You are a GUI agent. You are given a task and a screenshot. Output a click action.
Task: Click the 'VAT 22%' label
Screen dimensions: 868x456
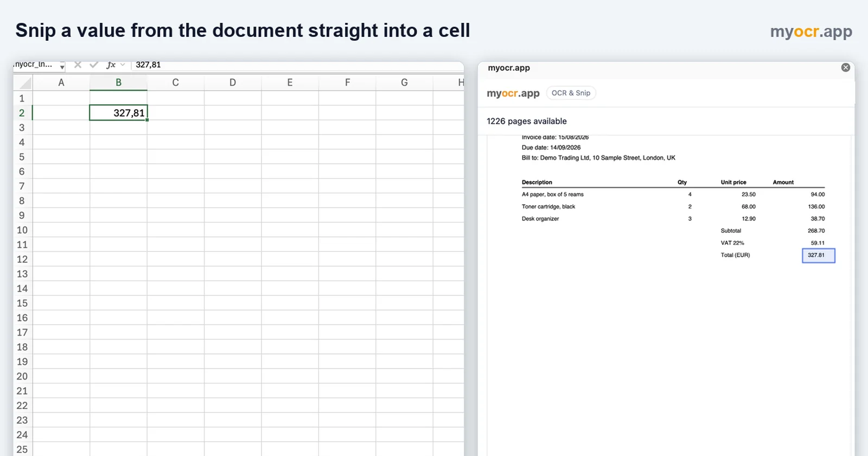click(732, 243)
